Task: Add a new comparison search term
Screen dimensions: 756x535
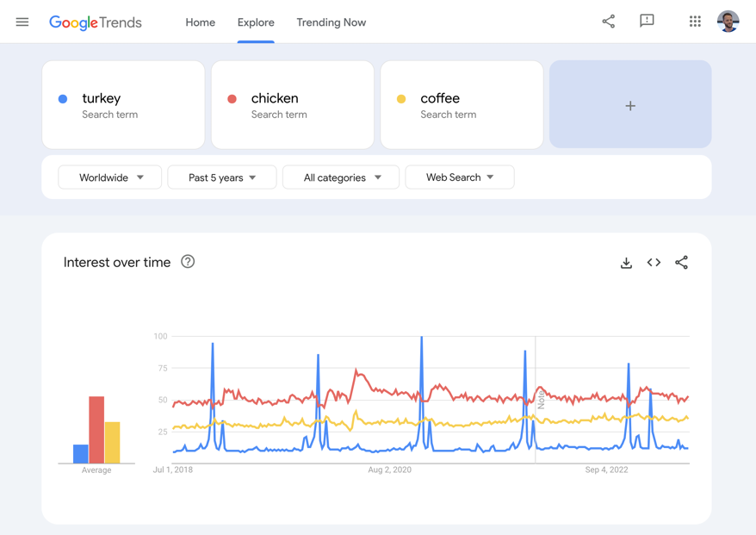Action: tap(629, 104)
